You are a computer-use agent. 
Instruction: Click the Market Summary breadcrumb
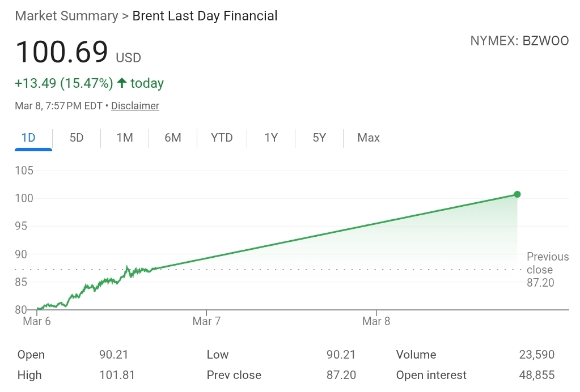[66, 16]
